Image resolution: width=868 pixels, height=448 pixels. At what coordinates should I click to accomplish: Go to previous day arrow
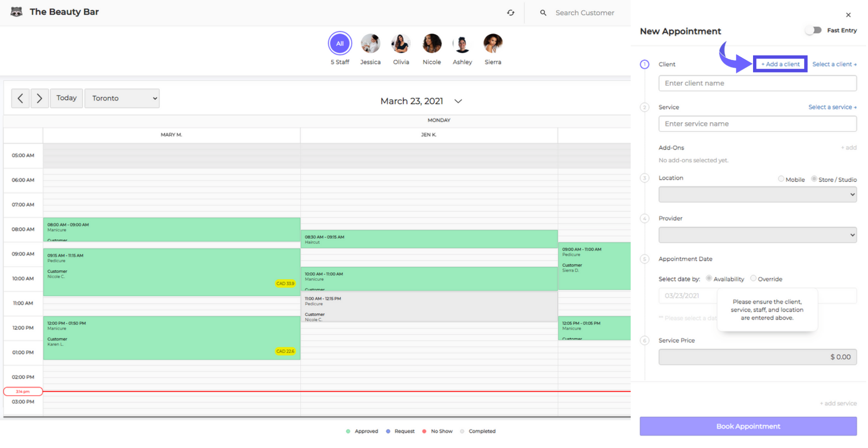20,98
